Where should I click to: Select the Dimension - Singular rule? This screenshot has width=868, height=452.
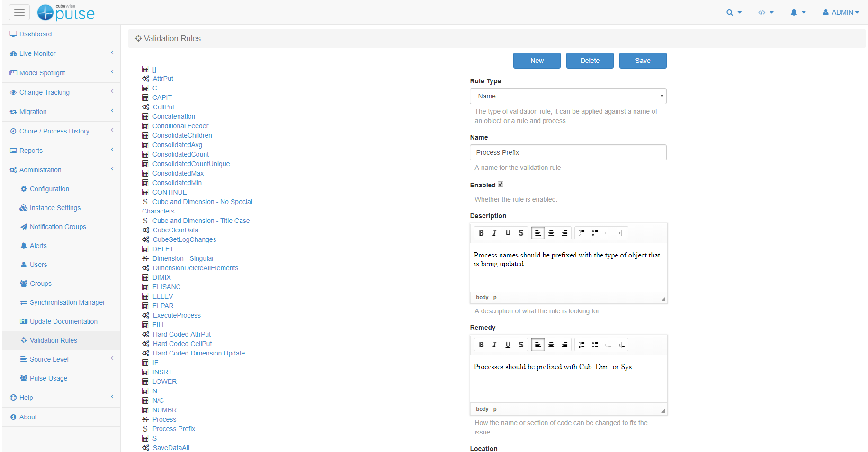(x=183, y=258)
